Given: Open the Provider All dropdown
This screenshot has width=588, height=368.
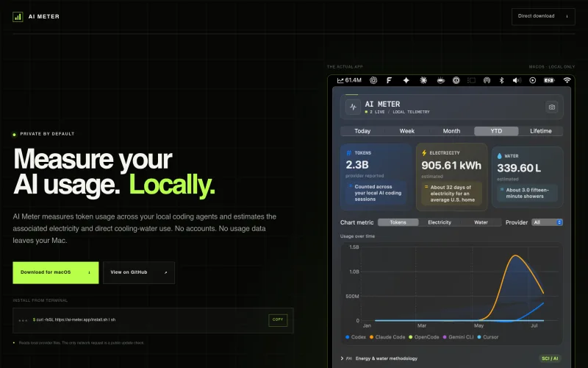Looking at the screenshot, I should point(547,222).
